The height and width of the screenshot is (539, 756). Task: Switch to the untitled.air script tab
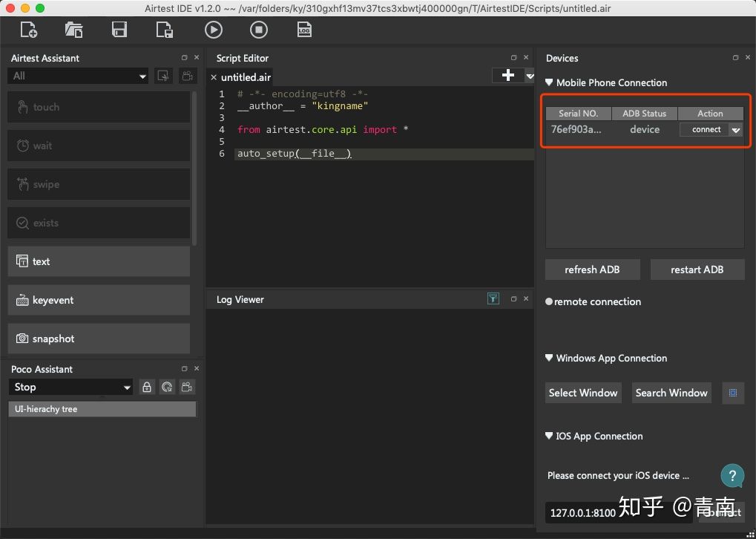[246, 77]
